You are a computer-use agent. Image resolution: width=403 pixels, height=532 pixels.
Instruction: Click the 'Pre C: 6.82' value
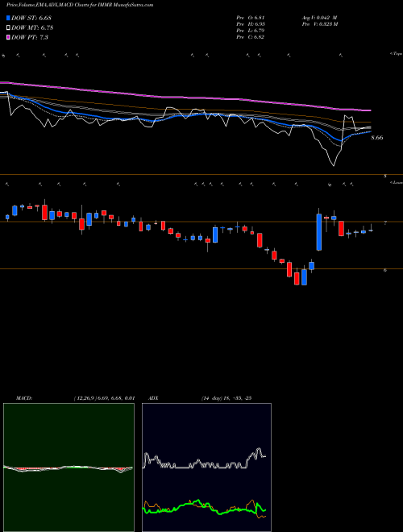251,37
